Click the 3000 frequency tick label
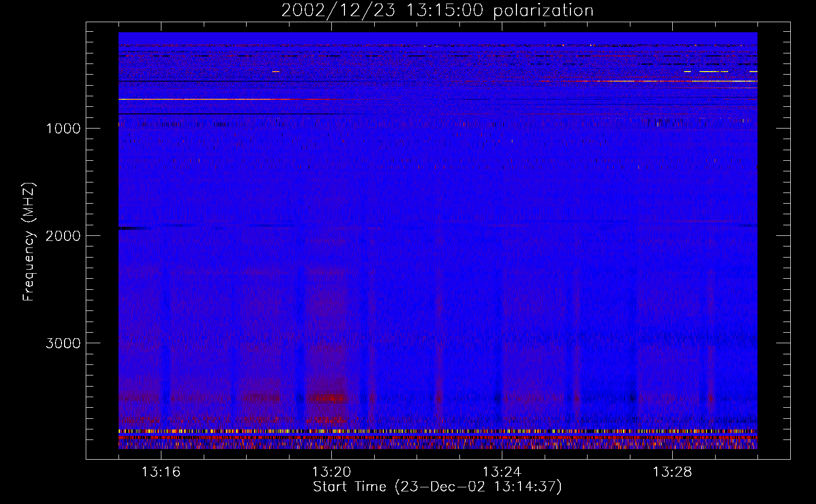This screenshot has width=816, height=504. [63, 343]
